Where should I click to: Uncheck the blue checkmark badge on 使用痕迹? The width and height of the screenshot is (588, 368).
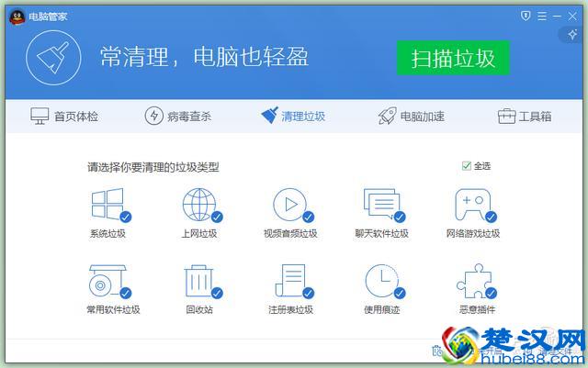400,293
